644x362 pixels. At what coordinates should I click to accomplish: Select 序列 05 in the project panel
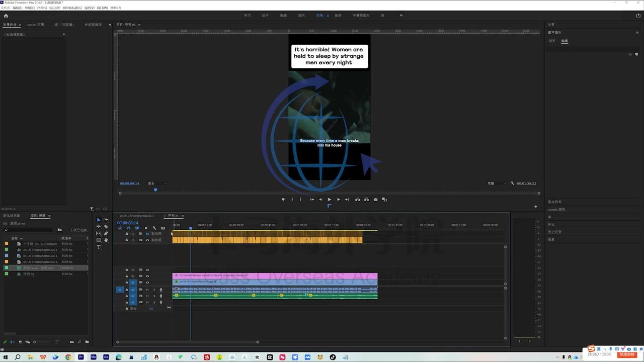(29, 274)
